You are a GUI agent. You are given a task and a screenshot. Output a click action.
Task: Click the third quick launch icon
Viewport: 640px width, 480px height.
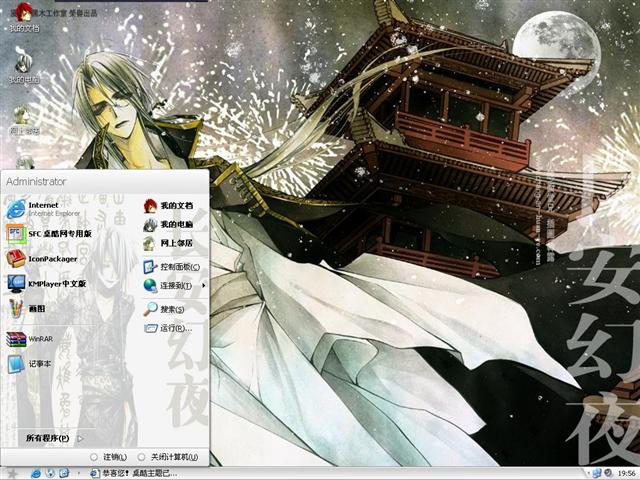point(64,473)
